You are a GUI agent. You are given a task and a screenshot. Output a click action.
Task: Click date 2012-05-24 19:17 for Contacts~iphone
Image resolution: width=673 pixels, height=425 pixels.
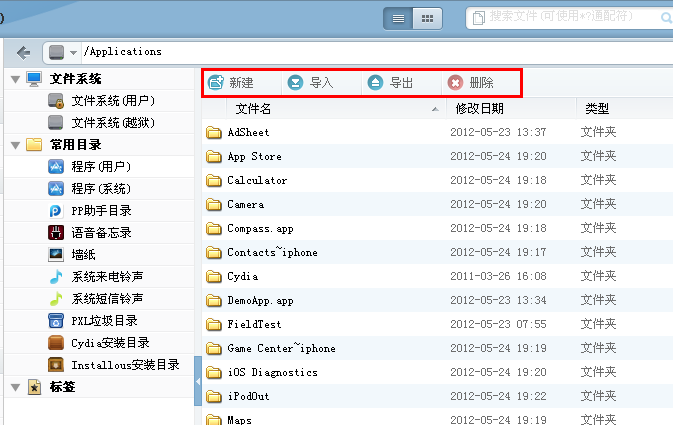498,252
